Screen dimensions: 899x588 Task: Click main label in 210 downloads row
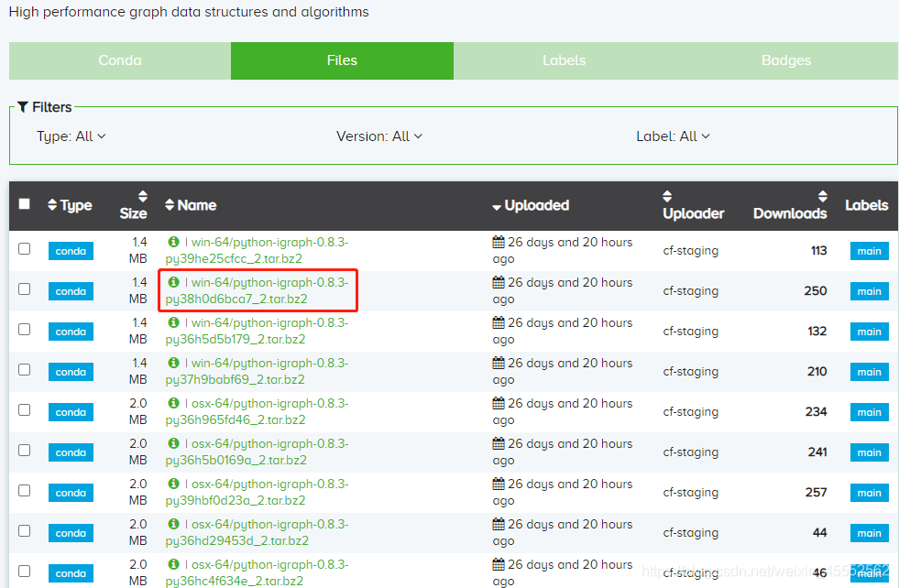click(x=869, y=372)
